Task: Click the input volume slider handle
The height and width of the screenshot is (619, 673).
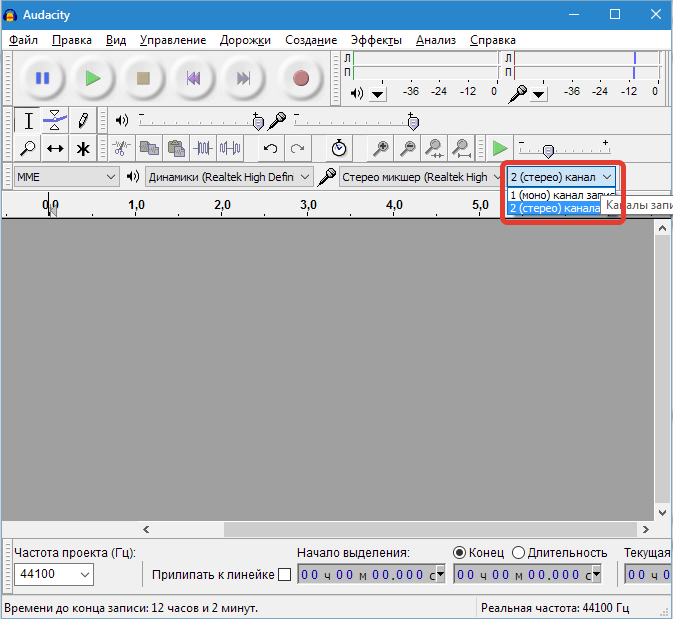Action: [x=413, y=122]
